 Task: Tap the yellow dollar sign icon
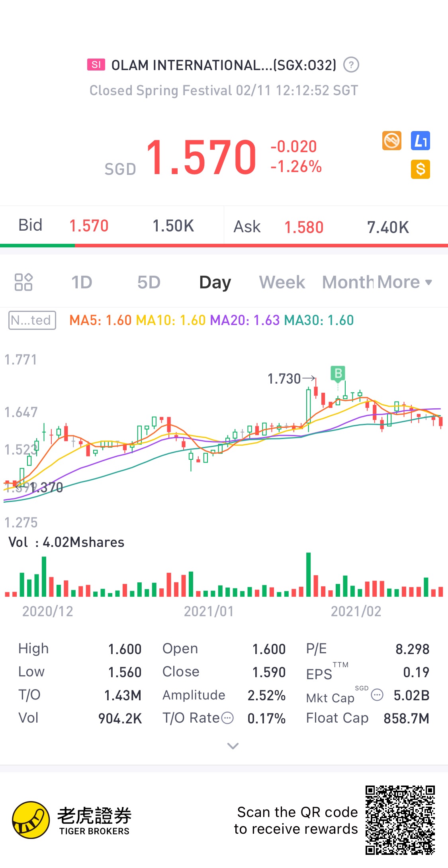tap(421, 169)
